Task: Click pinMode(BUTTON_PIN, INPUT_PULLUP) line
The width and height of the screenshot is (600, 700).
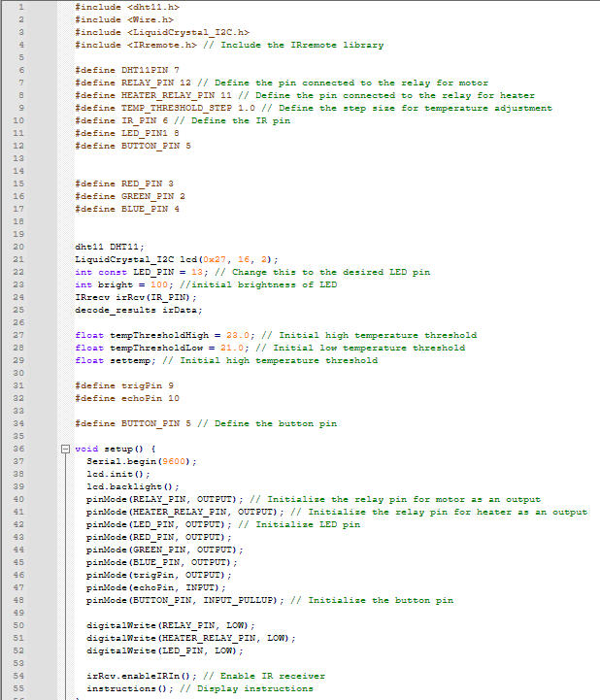Action: click(182, 600)
